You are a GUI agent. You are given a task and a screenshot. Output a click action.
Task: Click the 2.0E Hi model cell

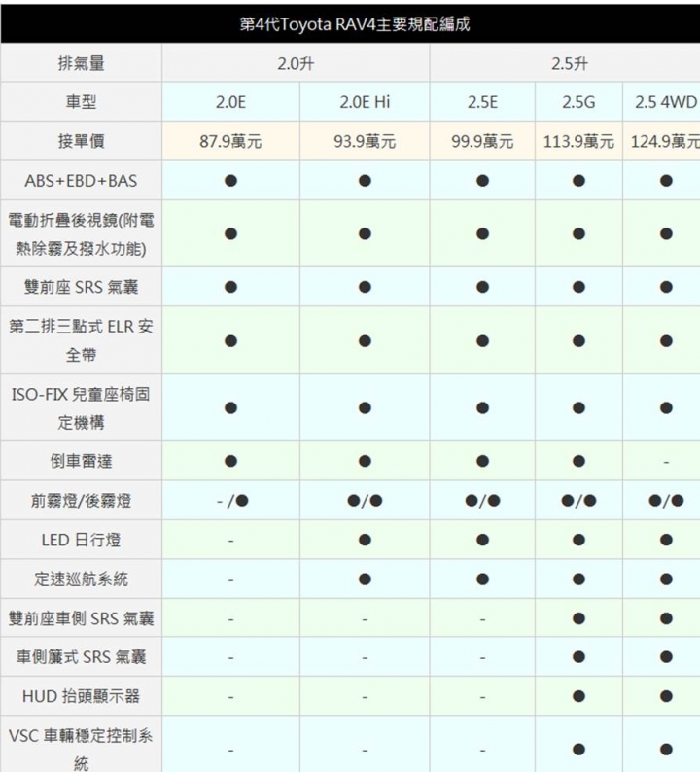[x=365, y=102]
